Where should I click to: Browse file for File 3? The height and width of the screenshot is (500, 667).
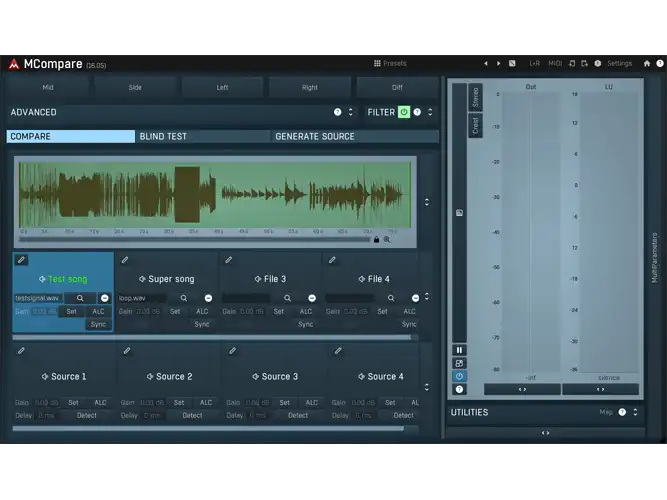point(288,298)
